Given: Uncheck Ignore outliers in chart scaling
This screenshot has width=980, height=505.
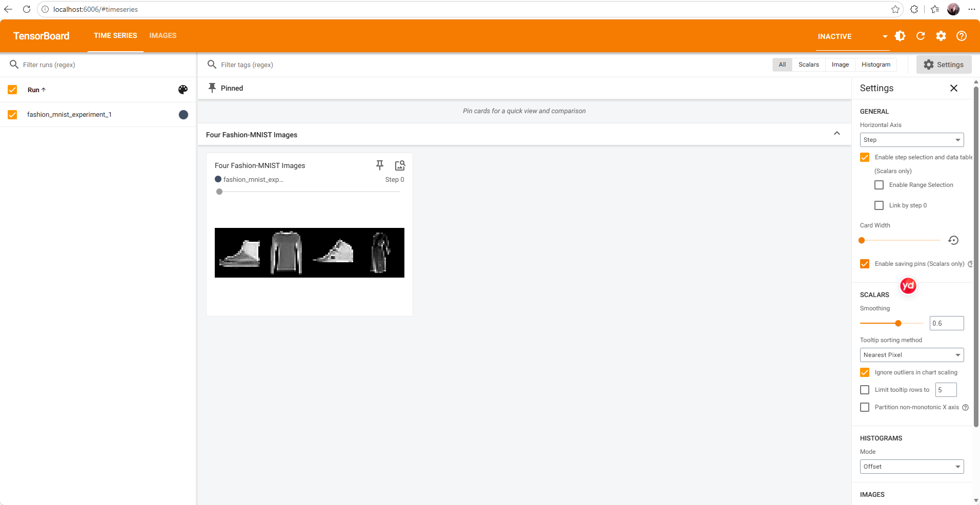Looking at the screenshot, I should click(x=865, y=372).
